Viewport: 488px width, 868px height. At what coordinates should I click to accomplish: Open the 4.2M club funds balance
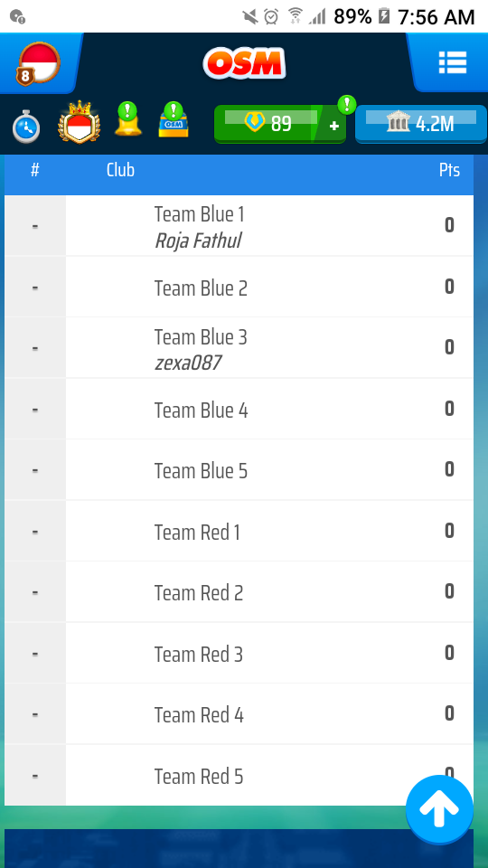tap(420, 124)
